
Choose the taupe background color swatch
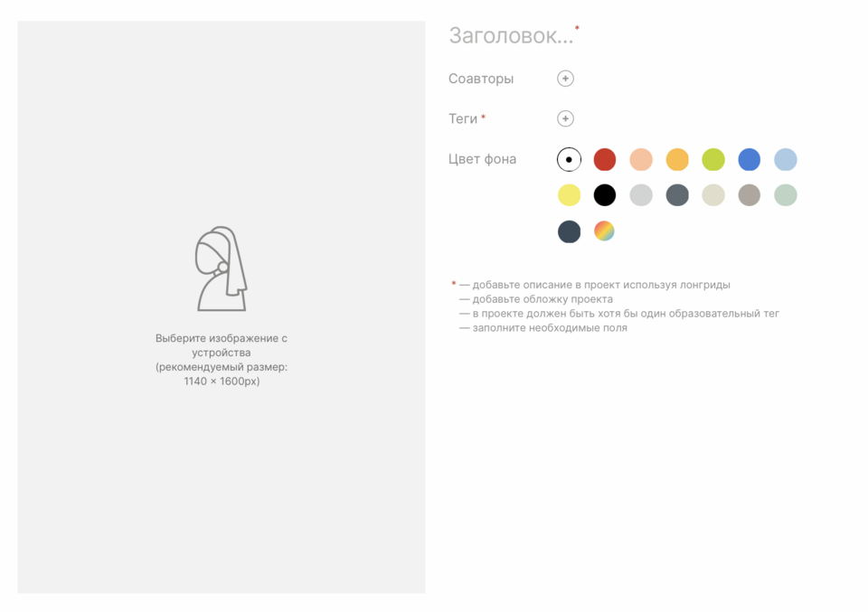[749, 195]
